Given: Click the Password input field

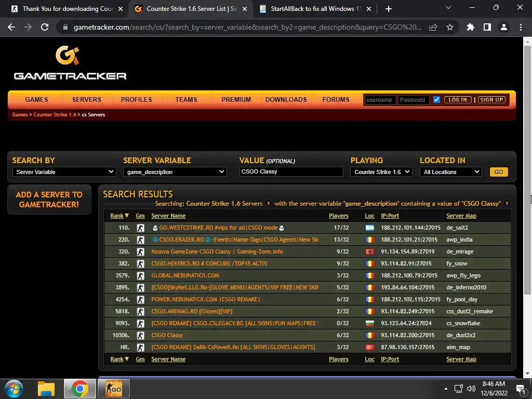Looking at the screenshot, I should pyautogui.click(x=413, y=100).
